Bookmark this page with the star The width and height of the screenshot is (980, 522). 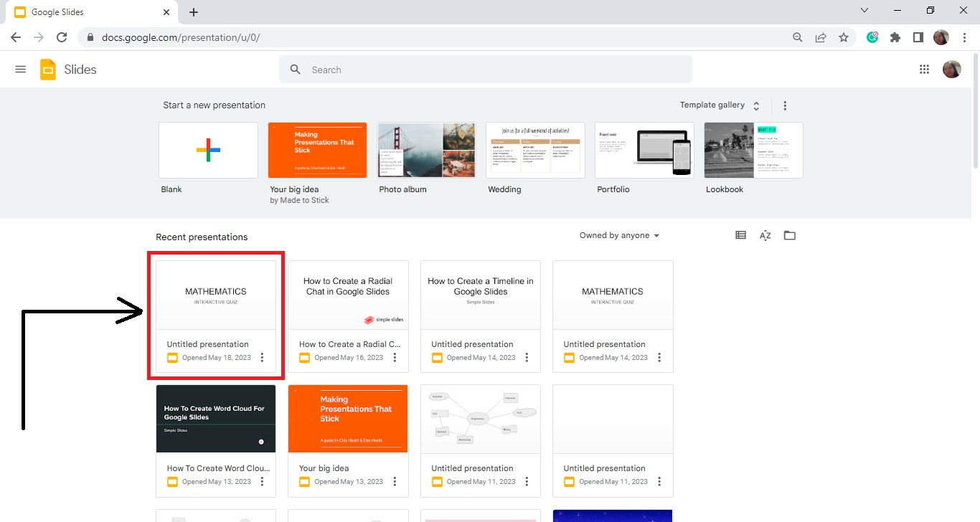click(x=844, y=37)
